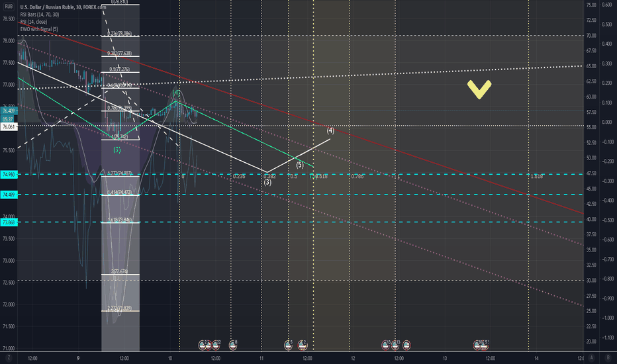
Task: Click 0.600 on the EWO right scale
Action: 607,5
